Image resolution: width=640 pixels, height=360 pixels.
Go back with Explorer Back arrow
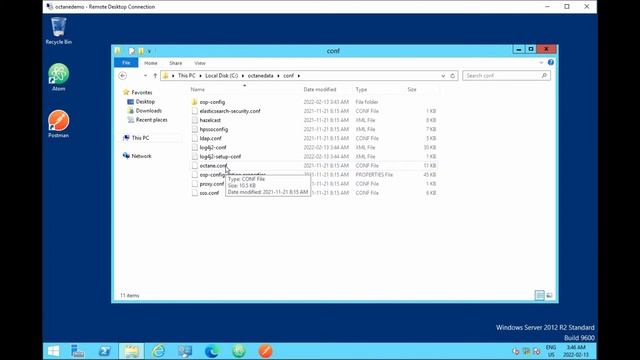[122, 76]
